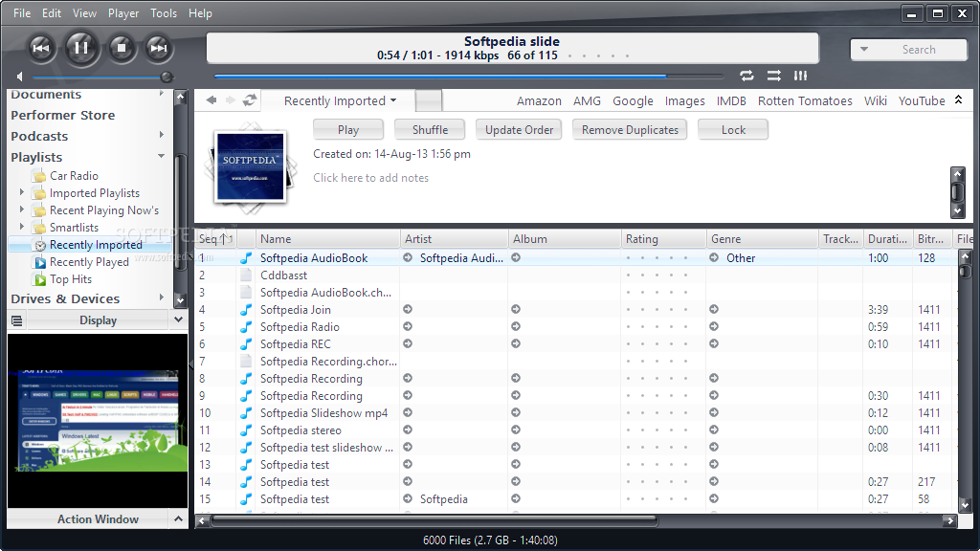Expand the Smartlists folder
Screen dimensions: 980x551
(22, 226)
